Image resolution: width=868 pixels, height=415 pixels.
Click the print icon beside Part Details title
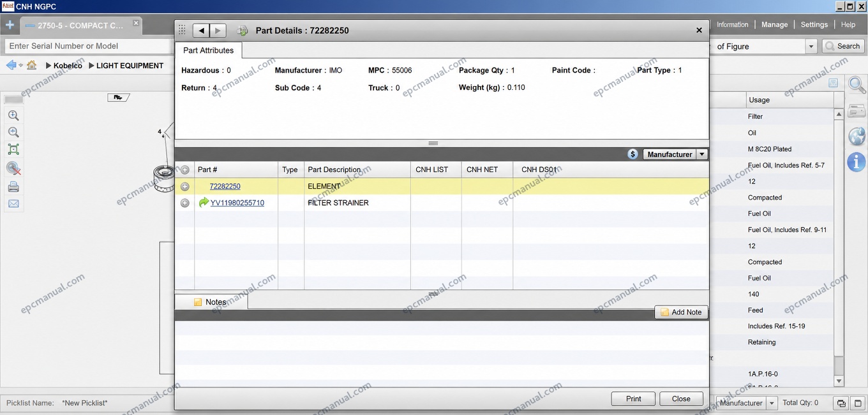[x=243, y=31]
